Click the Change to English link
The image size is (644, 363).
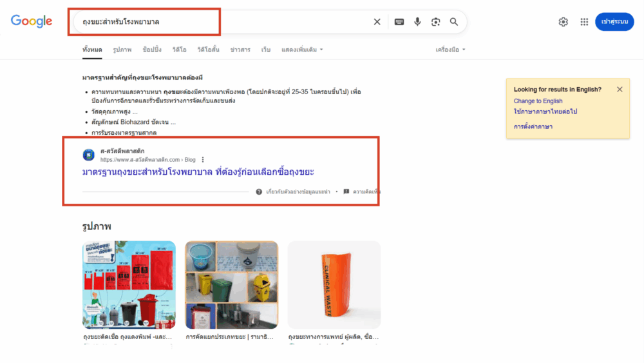click(538, 101)
